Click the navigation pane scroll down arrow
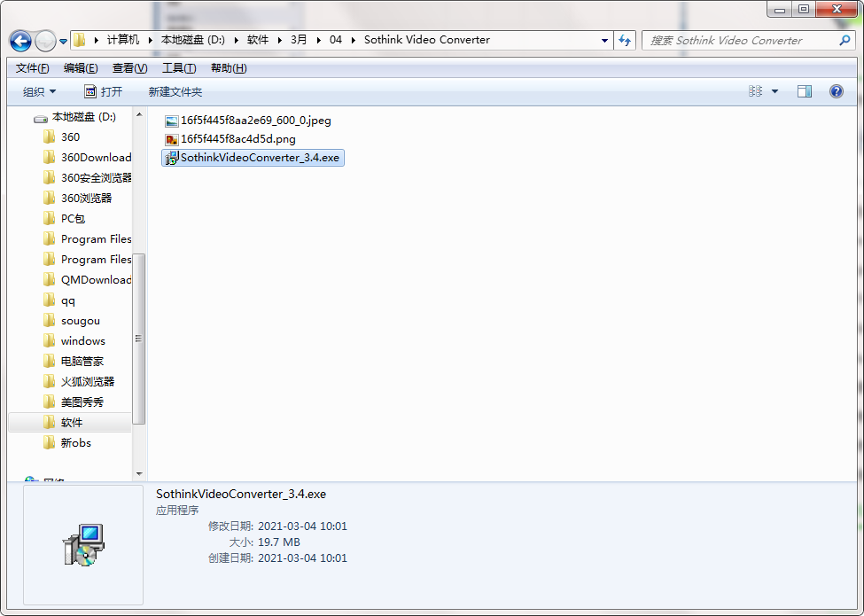The height and width of the screenshot is (616, 864). pos(139,474)
